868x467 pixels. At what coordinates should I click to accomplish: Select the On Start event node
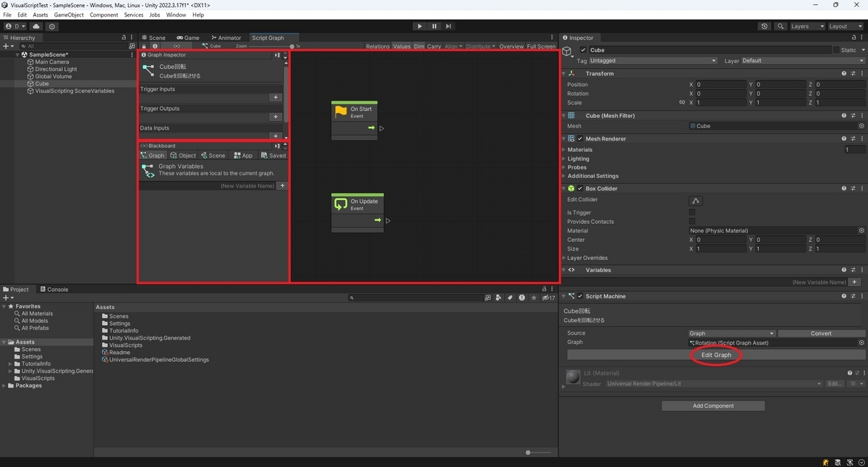point(354,120)
